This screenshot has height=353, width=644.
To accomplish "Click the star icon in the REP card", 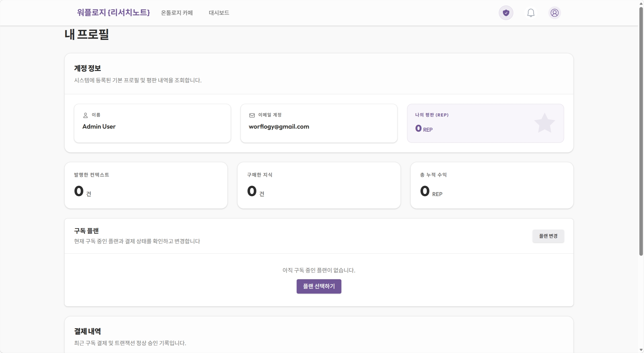I will (x=544, y=123).
